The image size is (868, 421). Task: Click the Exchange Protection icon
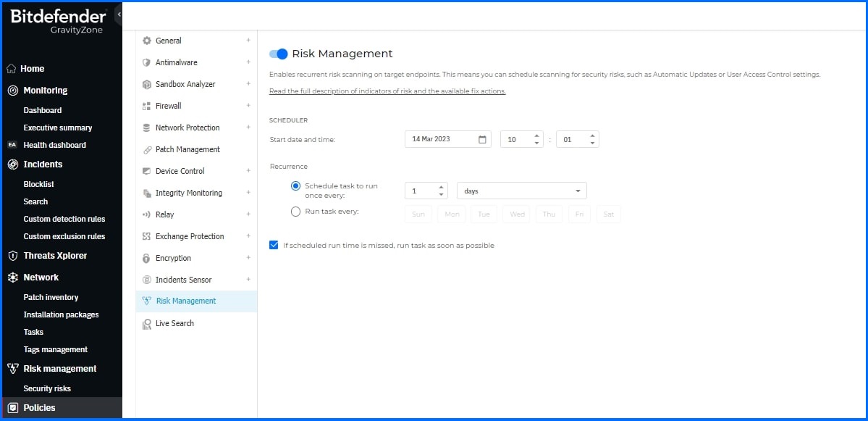147,236
